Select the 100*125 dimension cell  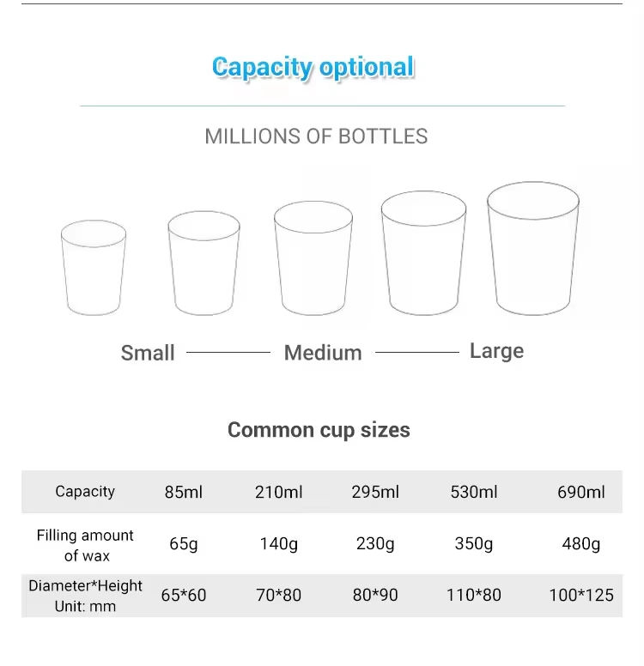pyautogui.click(x=581, y=596)
